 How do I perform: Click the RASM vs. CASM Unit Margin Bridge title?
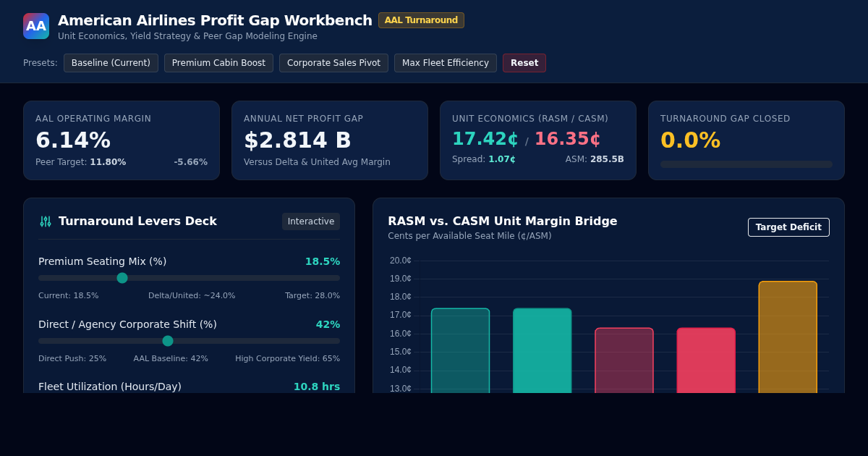coord(503,221)
